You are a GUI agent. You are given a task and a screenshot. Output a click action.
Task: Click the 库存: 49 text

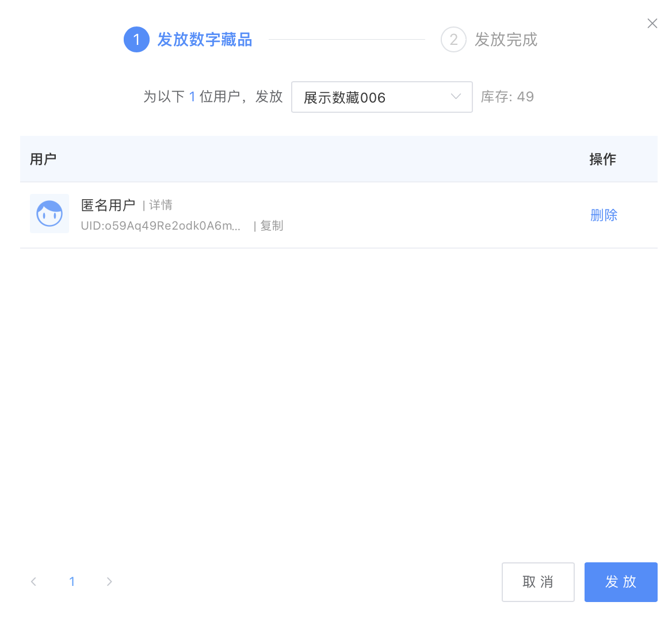tap(507, 97)
